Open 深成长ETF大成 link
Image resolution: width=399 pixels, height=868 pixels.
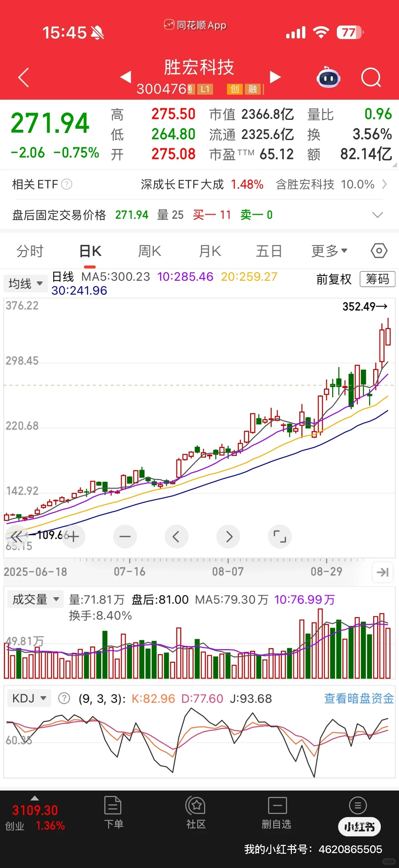click(182, 184)
